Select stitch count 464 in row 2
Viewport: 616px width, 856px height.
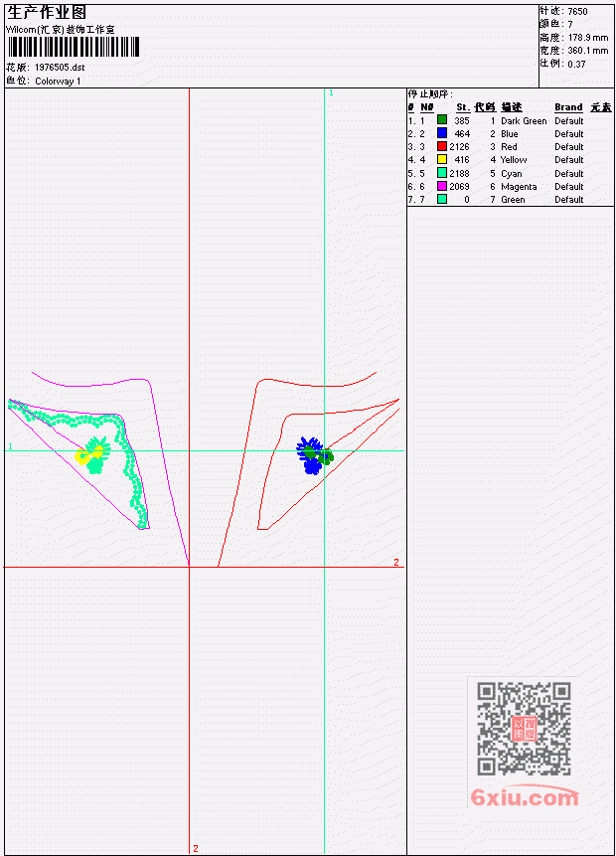tap(462, 134)
